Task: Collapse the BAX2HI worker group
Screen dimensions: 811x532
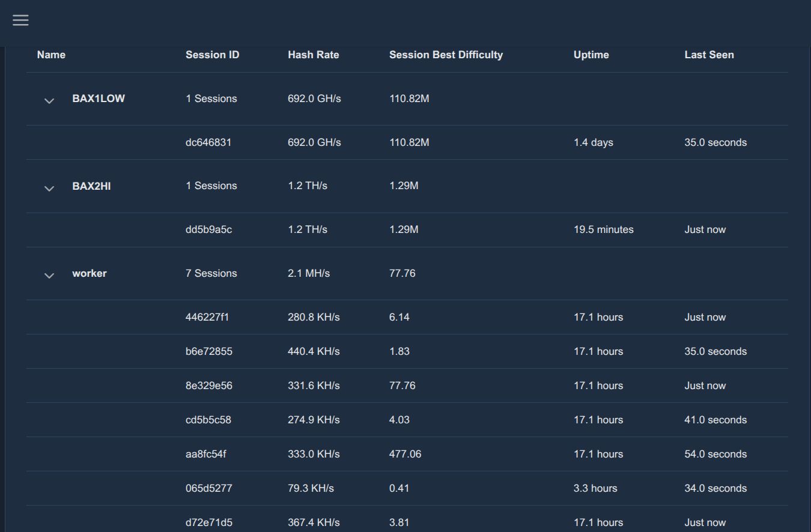Action: [49, 189]
